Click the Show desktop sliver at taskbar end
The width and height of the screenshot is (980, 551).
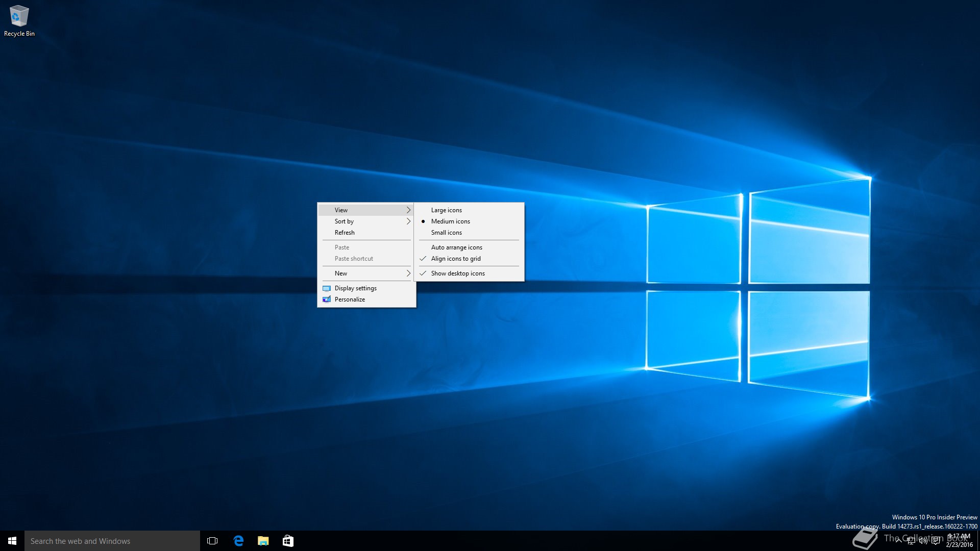(978, 541)
